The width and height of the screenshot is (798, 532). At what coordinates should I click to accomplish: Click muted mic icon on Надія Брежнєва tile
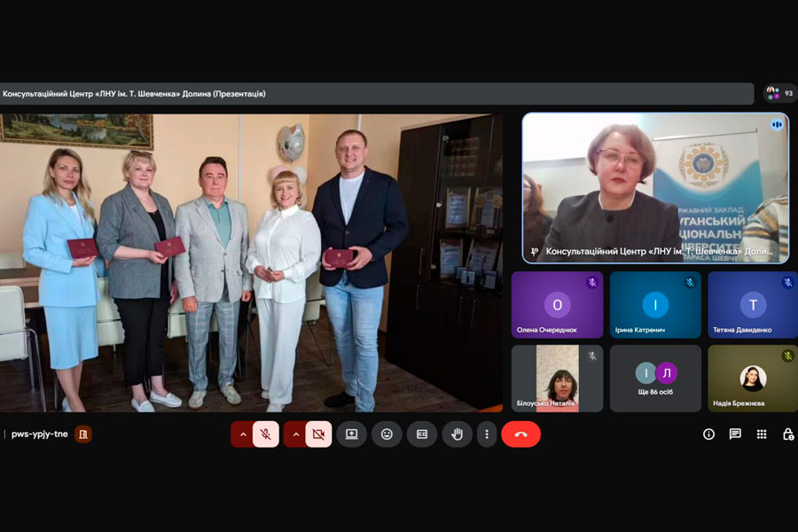788,356
